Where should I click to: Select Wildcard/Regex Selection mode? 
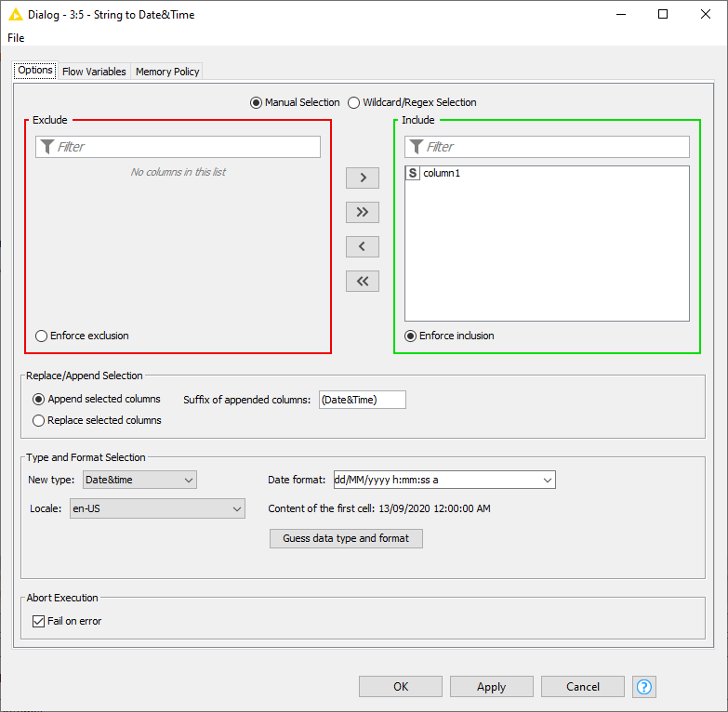354,102
